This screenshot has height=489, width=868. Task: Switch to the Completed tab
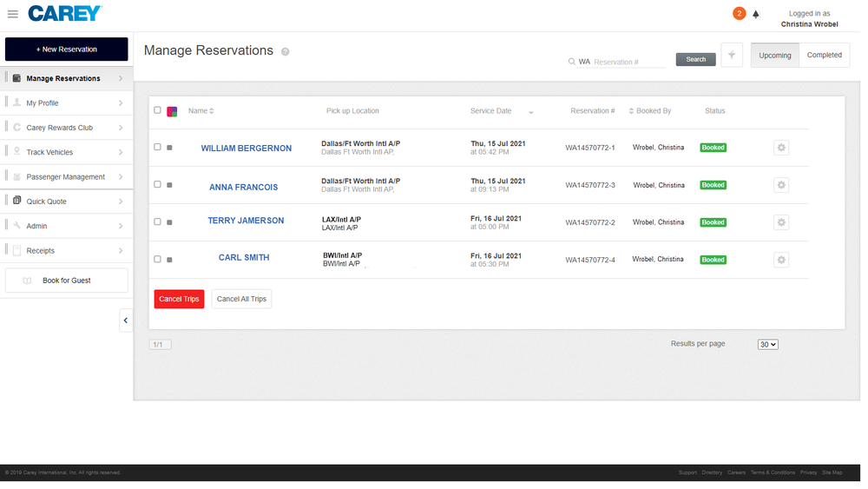click(x=824, y=55)
